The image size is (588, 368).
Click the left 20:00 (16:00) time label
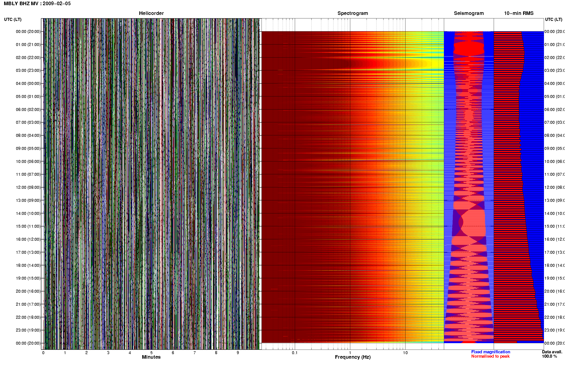coord(28,291)
